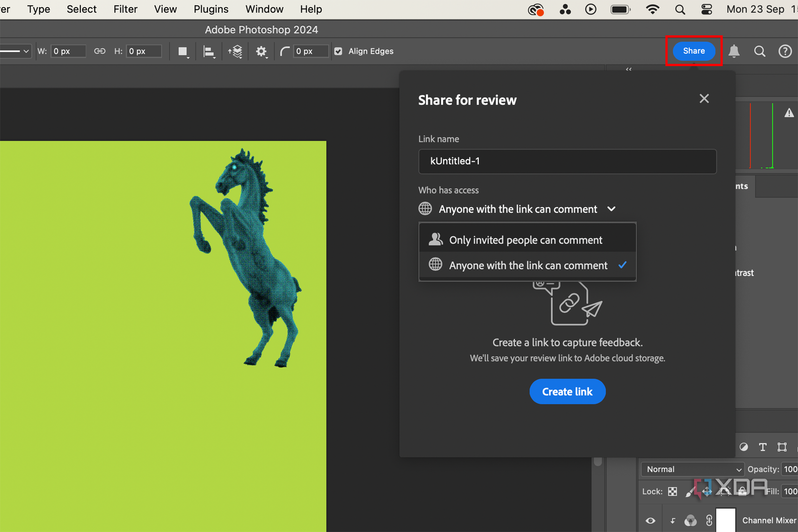Click the Share button

[693, 51]
